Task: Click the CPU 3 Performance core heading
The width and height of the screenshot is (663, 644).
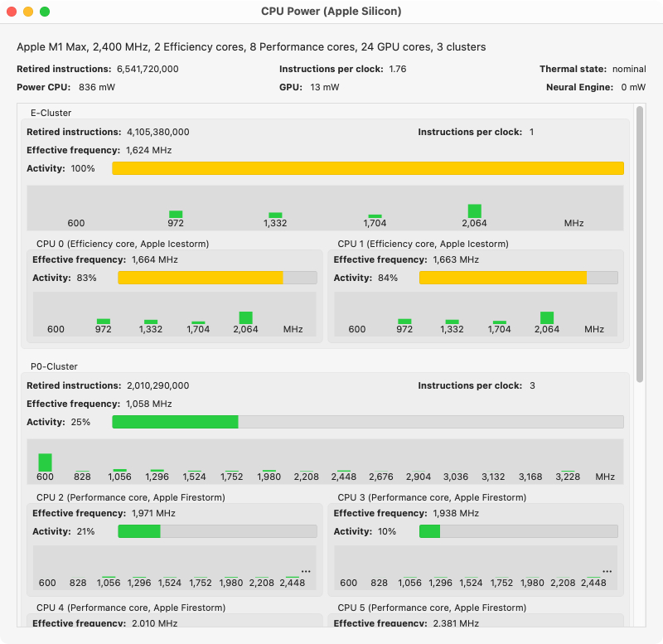Action: coord(432,497)
